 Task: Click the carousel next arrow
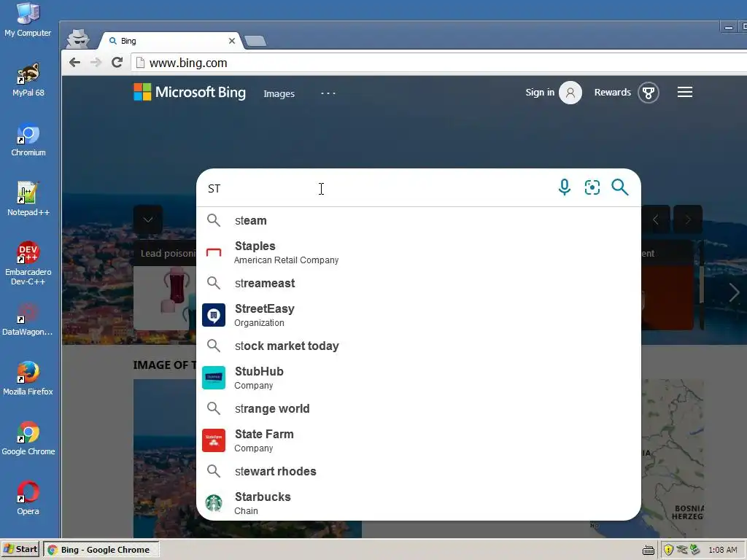tap(688, 219)
